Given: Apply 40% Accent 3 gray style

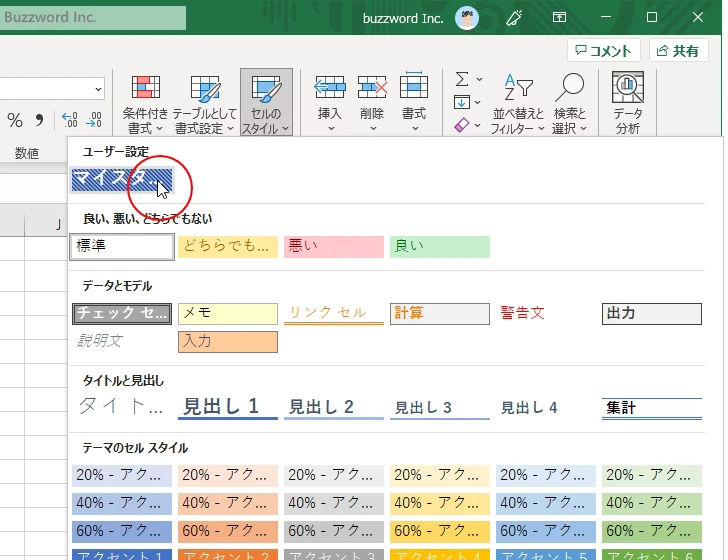Looking at the screenshot, I should [x=334, y=503].
